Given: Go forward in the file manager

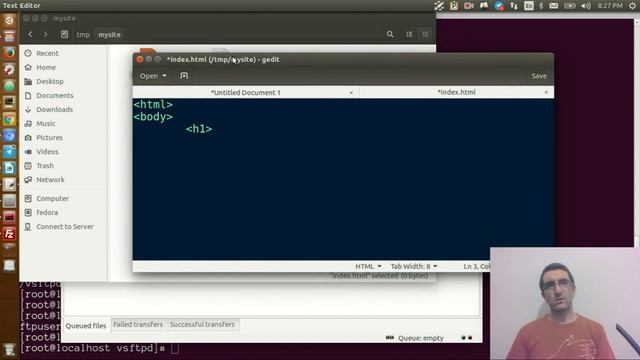Looking at the screenshot, I should point(45,34).
